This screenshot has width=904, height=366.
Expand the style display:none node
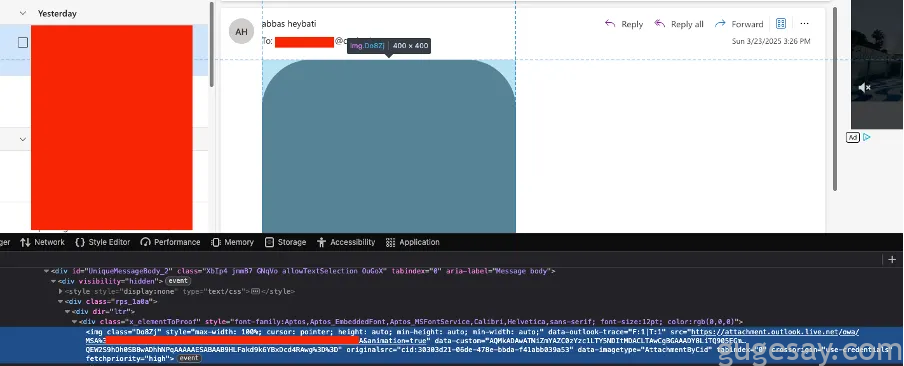[x=61, y=292]
